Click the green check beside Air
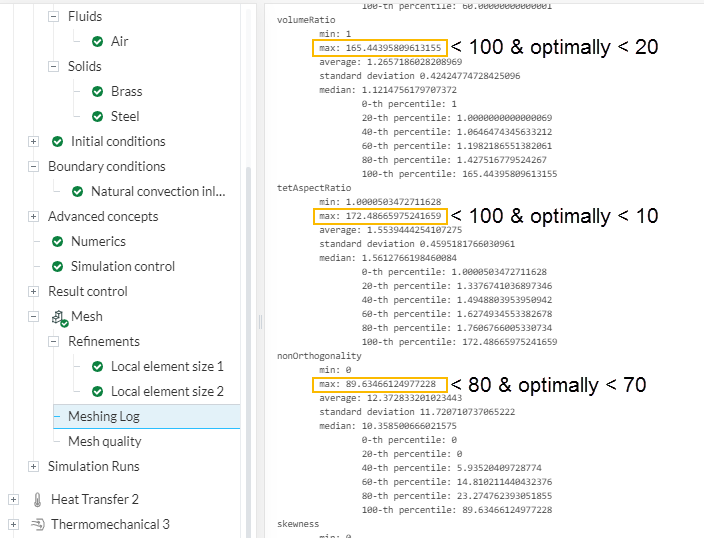This screenshot has width=704, height=538. coord(97,42)
